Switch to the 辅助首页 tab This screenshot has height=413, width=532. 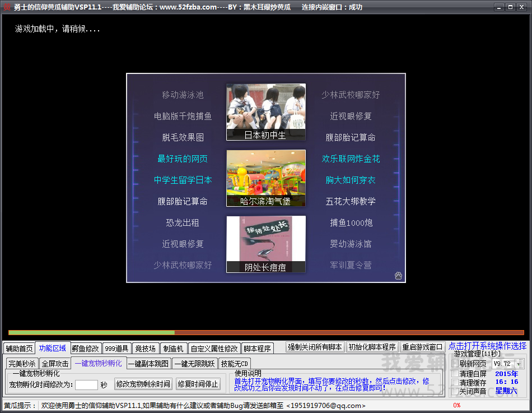coord(19,349)
